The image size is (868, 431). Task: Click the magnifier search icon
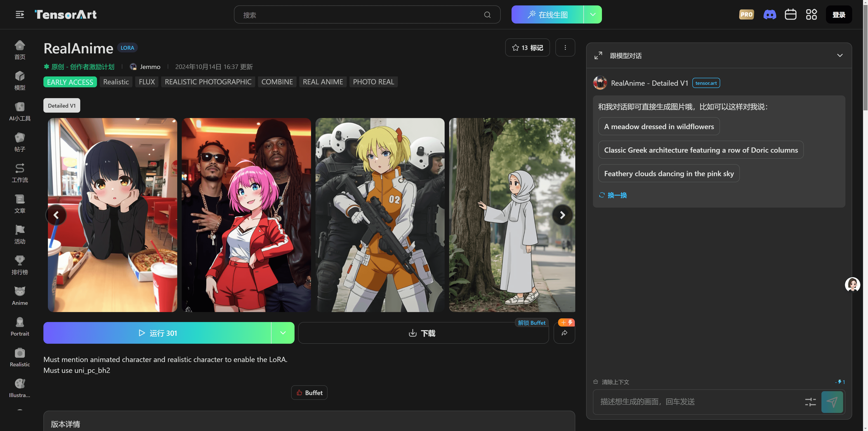[x=487, y=15]
